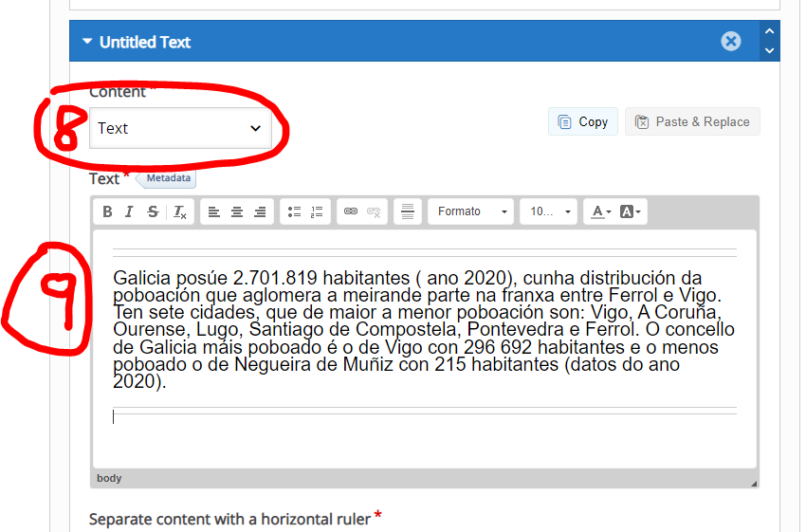Align text to the right

point(260,211)
